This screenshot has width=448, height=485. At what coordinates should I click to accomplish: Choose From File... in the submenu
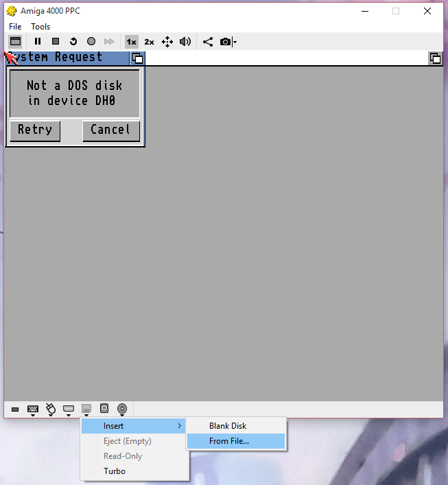[x=236, y=441]
